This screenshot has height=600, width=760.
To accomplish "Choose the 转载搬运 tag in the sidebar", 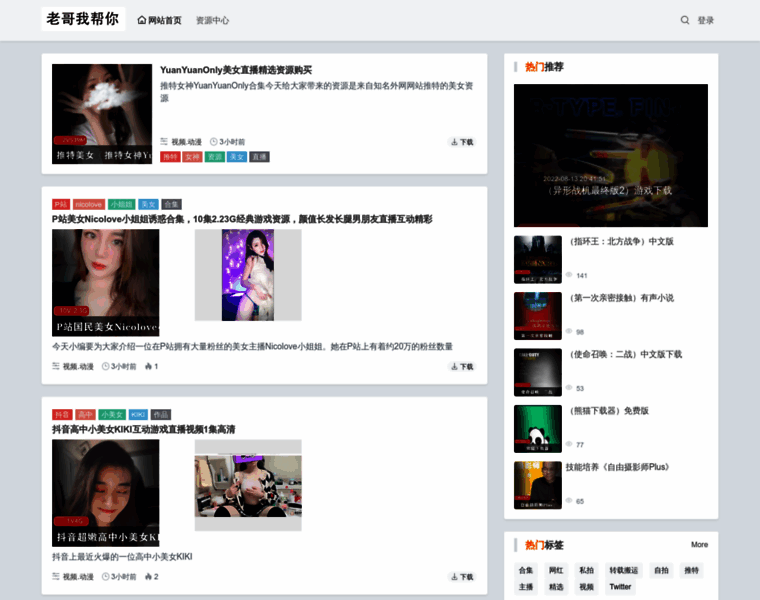I will pos(624,570).
